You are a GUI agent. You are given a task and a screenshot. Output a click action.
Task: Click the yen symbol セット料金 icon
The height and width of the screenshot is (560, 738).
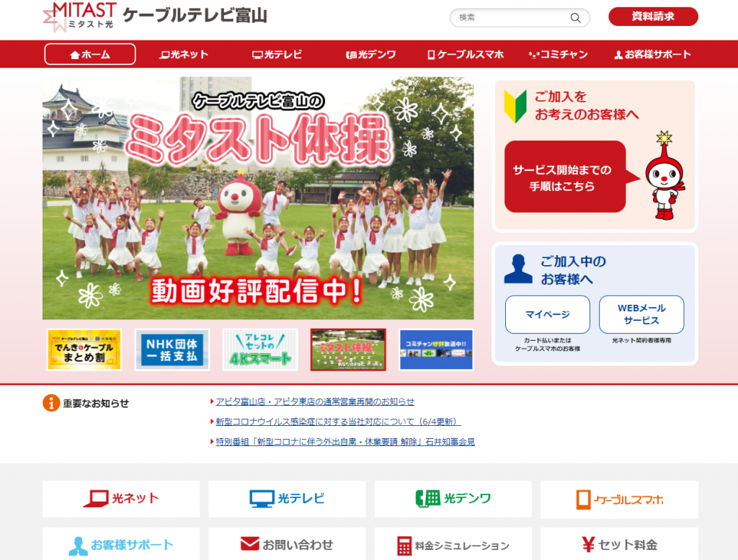pos(588,545)
